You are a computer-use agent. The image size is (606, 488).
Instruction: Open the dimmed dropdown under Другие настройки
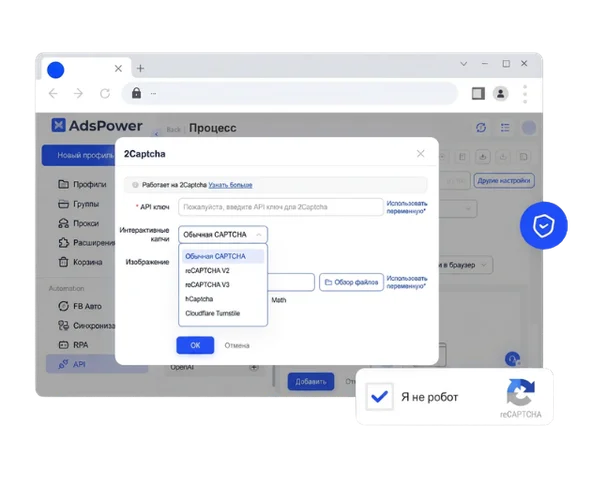click(458, 209)
